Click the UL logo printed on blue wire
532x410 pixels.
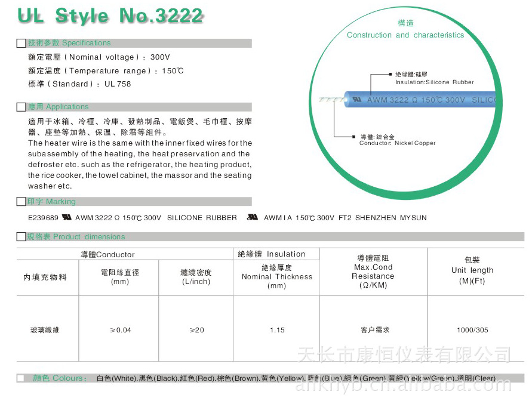coord(357,100)
